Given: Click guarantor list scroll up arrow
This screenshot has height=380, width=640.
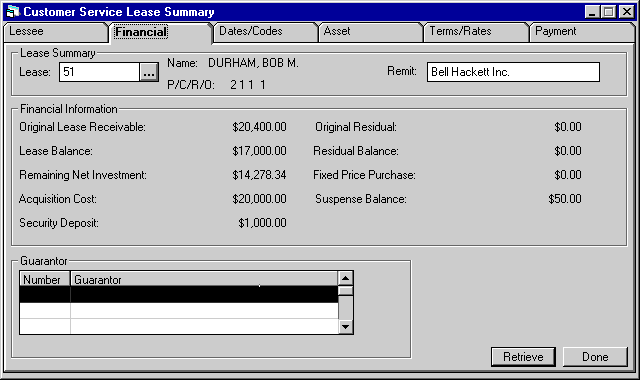Looking at the screenshot, I should (345, 278).
